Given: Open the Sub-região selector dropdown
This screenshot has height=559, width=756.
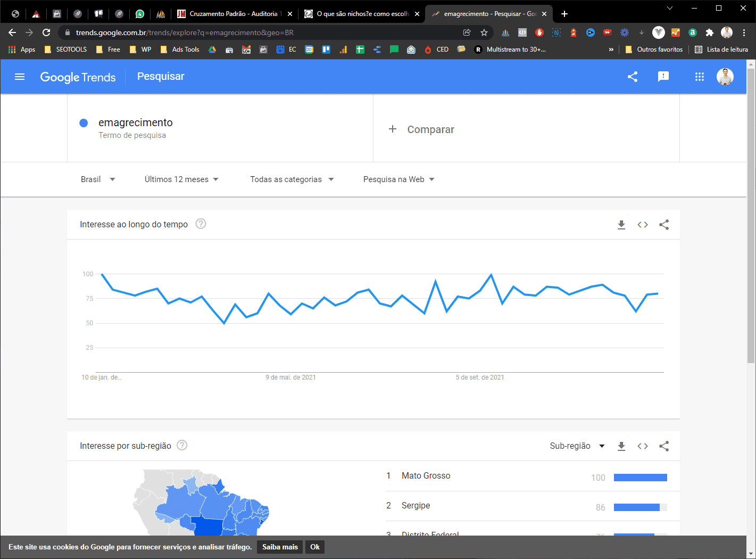Looking at the screenshot, I should pos(577,446).
